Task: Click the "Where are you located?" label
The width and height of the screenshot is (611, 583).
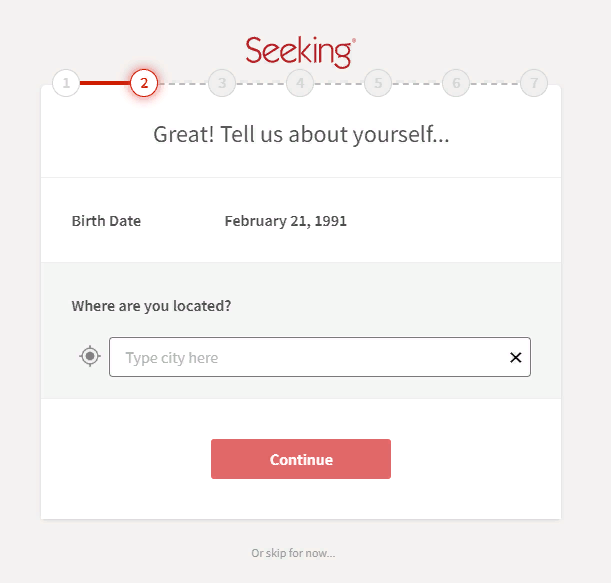Action: click(151, 306)
